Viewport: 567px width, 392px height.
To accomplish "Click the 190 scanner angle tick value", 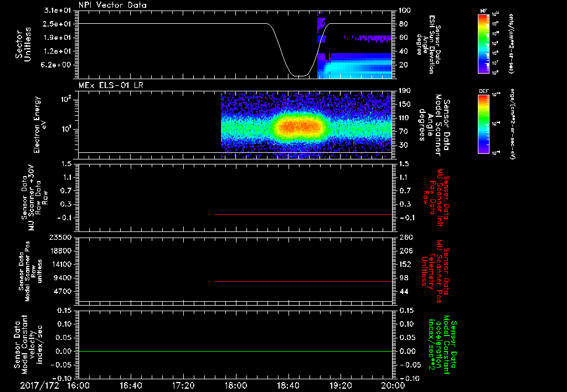I will click(405, 91).
